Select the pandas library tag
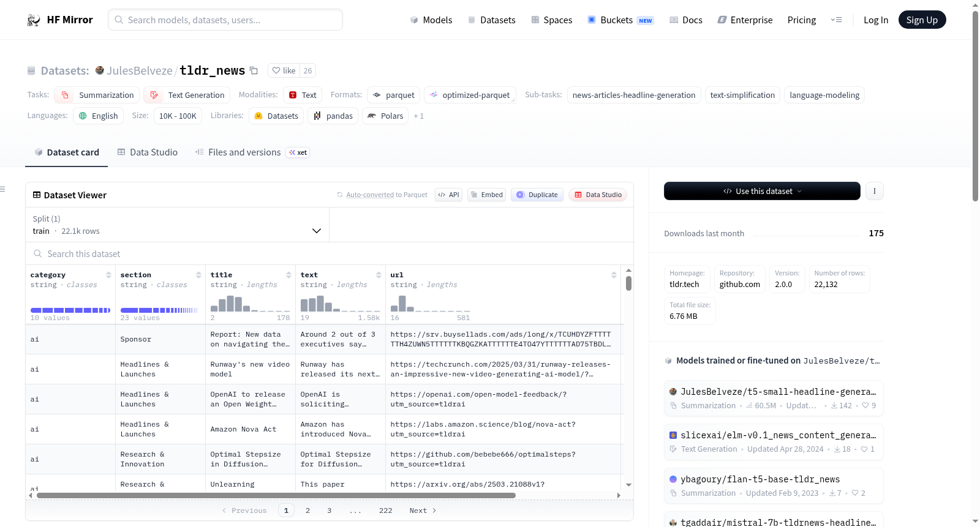This screenshot has width=980, height=527. click(x=333, y=116)
